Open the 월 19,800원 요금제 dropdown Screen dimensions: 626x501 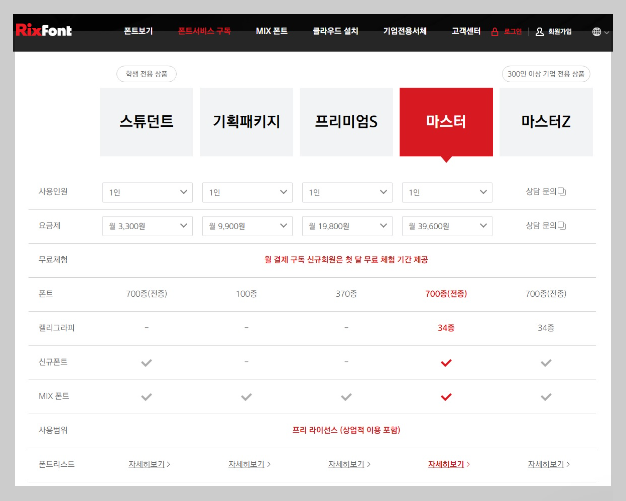coord(347,226)
